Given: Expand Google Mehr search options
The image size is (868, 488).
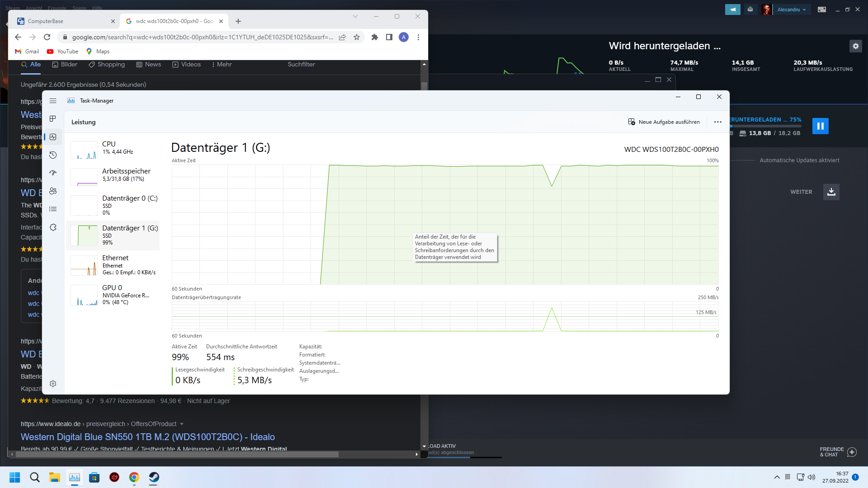Looking at the screenshot, I should 222,65.
